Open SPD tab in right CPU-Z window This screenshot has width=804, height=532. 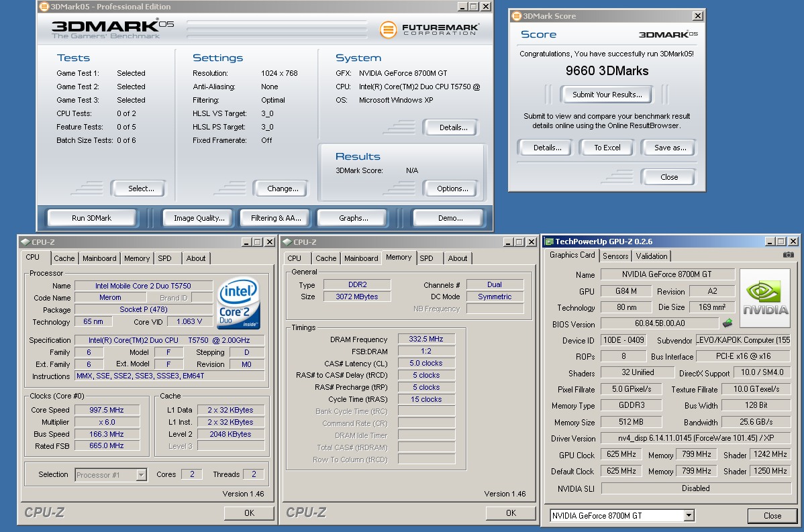(x=427, y=258)
